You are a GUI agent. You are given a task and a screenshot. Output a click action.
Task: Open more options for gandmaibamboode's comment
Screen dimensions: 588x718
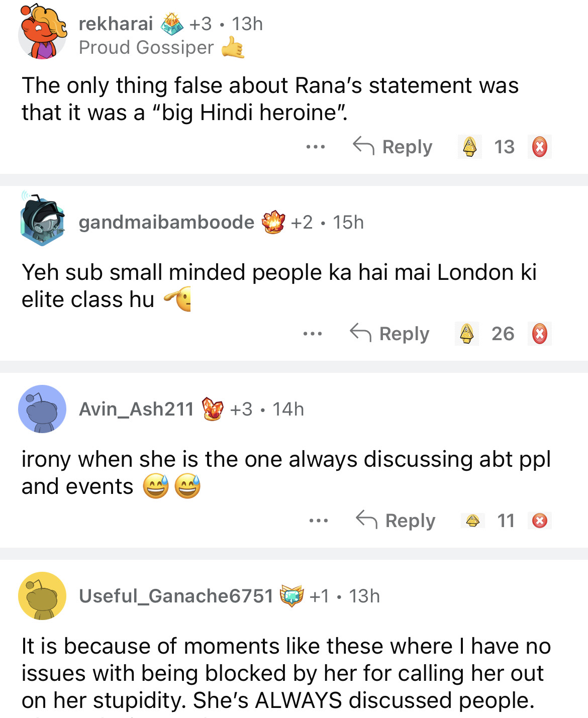[x=313, y=334]
